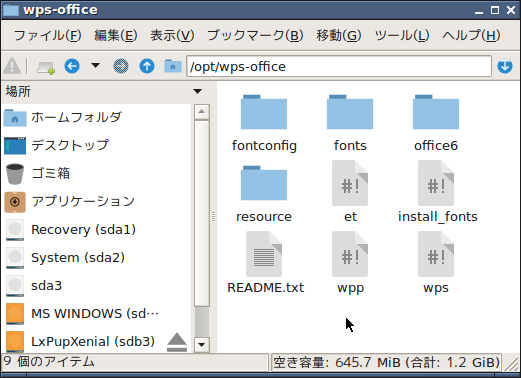521x378 pixels.
Task: Click the home folder sidebar icon
Action: (x=15, y=118)
